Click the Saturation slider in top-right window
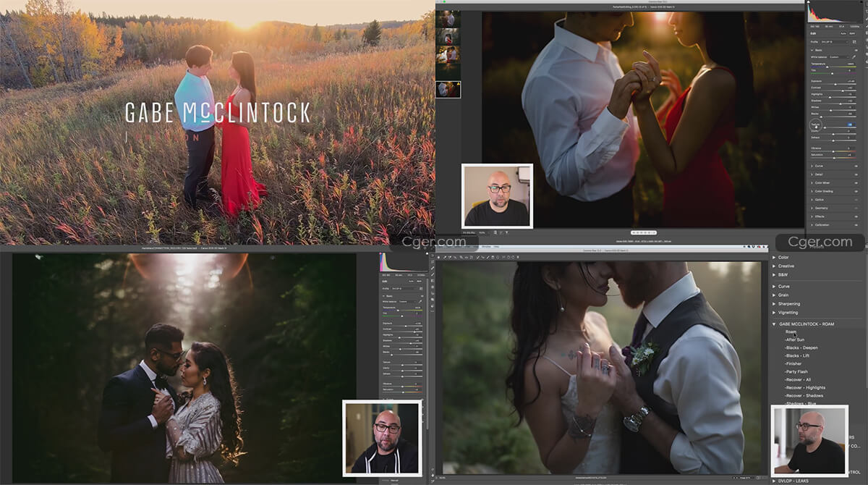The image size is (868, 485). [x=833, y=158]
